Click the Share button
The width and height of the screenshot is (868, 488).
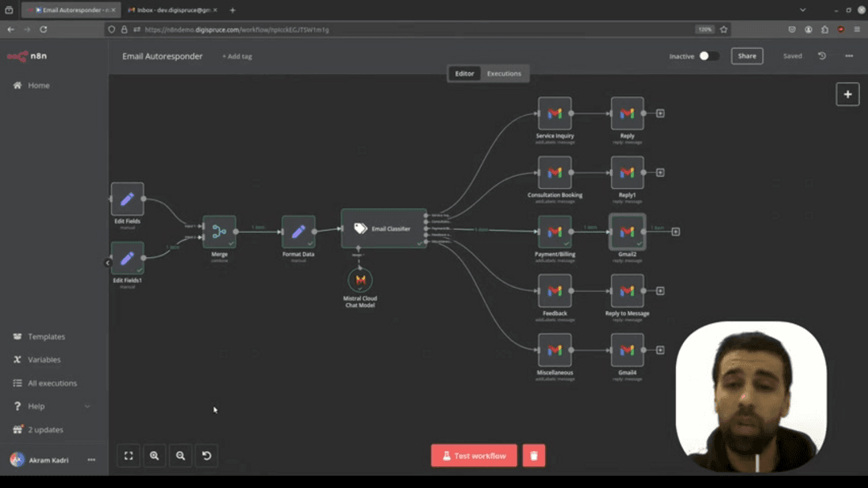(x=747, y=55)
